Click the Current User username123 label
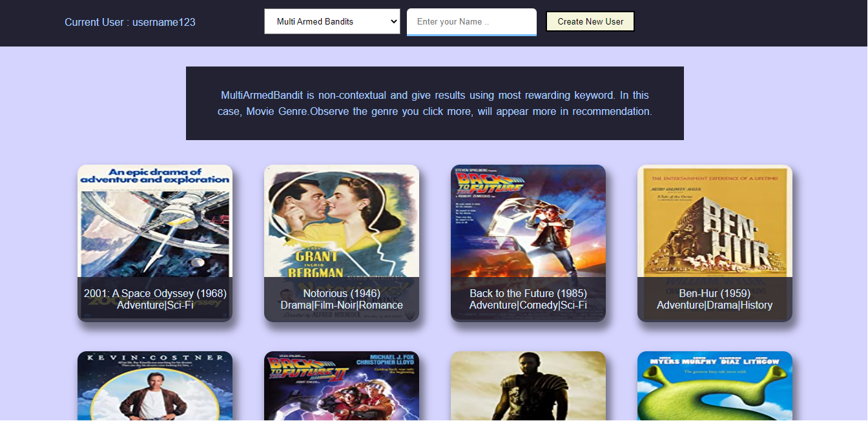This screenshot has height=421, width=868. (130, 22)
